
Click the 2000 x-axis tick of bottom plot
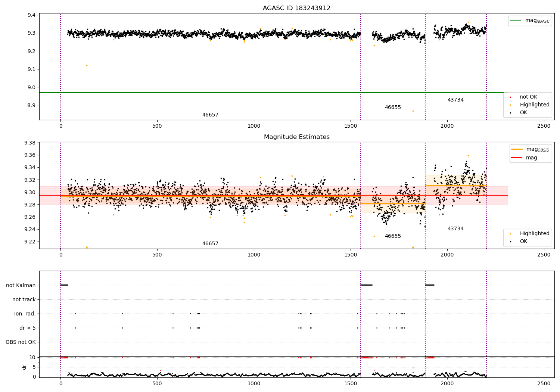pos(447,383)
